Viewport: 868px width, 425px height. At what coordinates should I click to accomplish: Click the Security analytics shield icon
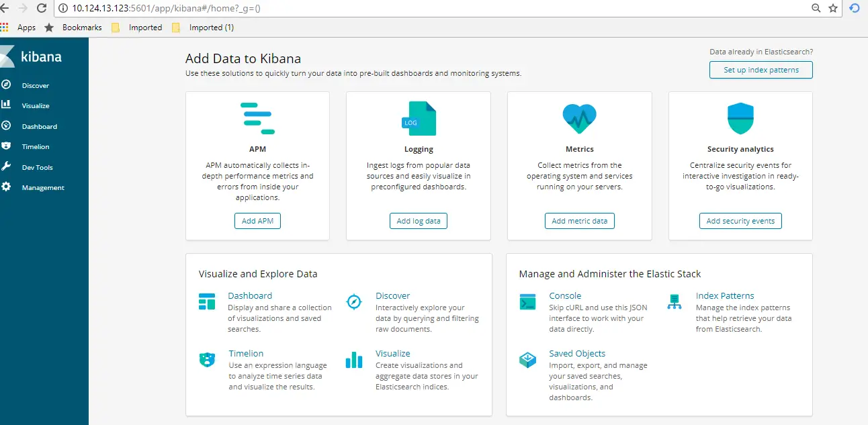(x=740, y=119)
